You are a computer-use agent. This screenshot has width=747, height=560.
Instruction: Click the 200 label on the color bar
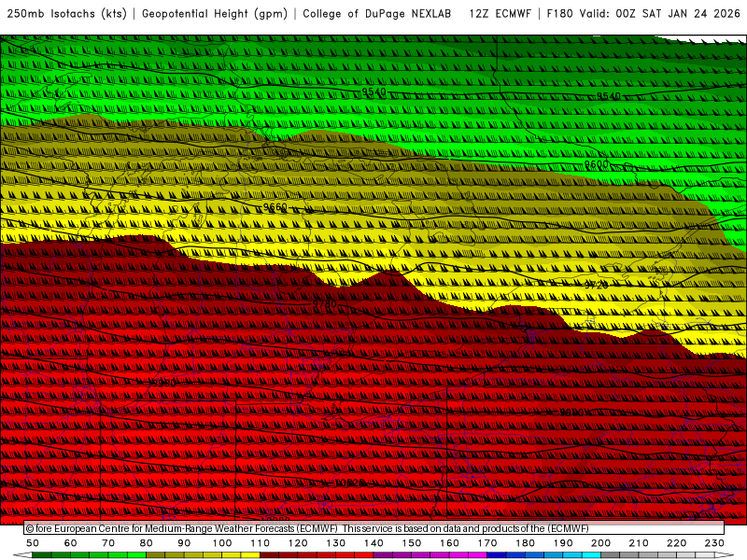(x=600, y=543)
